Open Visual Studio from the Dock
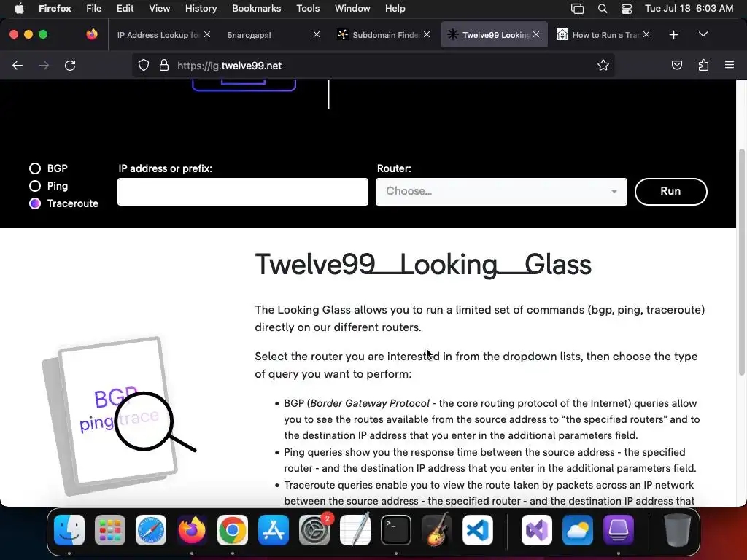This screenshot has height=560, width=747. click(537, 529)
